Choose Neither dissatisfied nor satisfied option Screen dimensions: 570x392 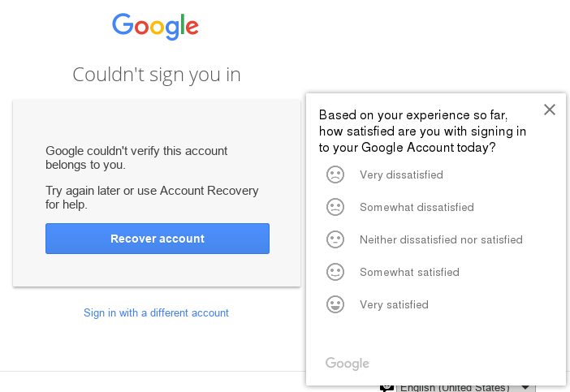tap(441, 239)
